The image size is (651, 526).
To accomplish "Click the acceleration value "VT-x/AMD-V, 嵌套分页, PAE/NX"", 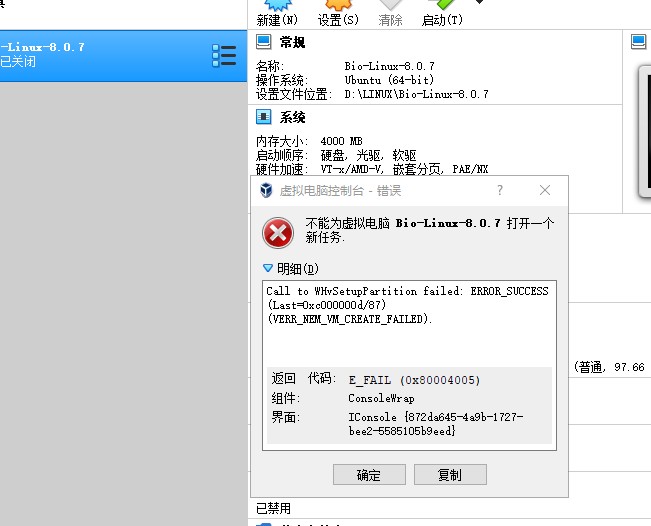I will (x=404, y=169).
